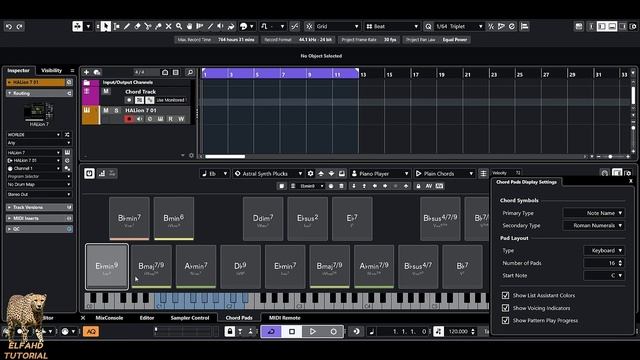Toggle Monitor speaker on HALion 7 01 track
The image size is (640, 360).
click(140, 119)
